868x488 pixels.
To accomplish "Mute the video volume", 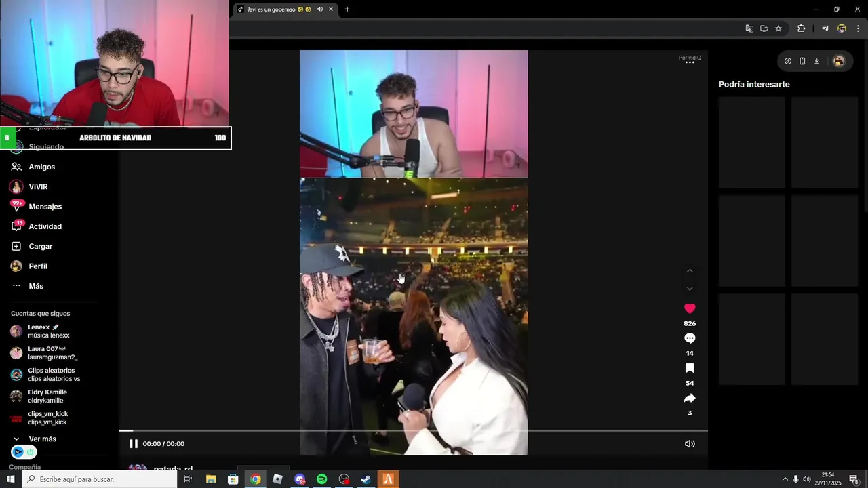I will coord(690,444).
